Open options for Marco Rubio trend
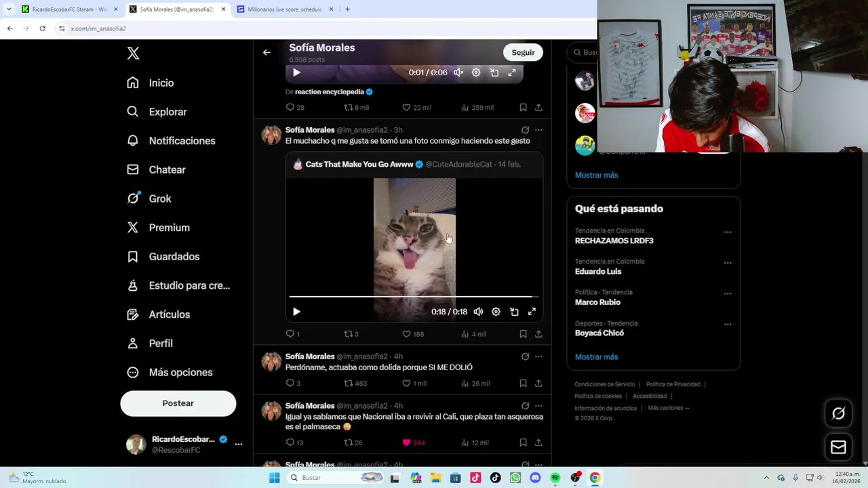The height and width of the screenshot is (488, 868). click(x=728, y=294)
